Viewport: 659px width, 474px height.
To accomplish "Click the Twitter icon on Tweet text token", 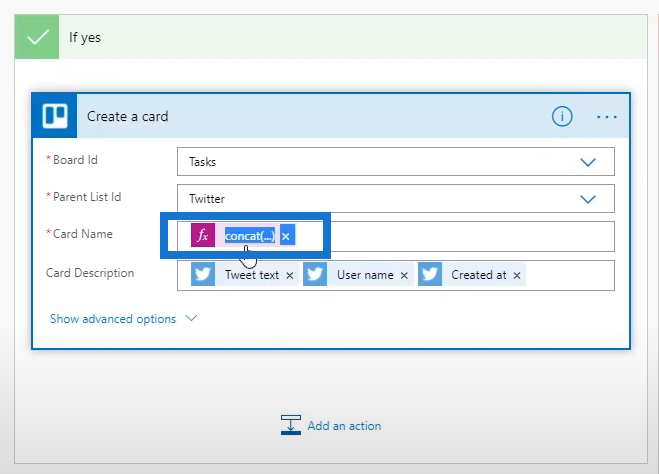I will tap(203, 274).
